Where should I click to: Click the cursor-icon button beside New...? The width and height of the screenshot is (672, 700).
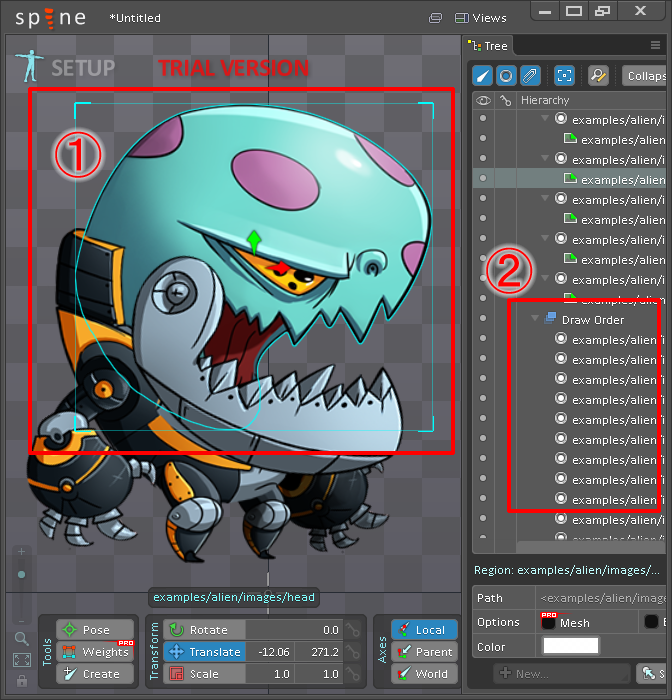[x=653, y=673]
